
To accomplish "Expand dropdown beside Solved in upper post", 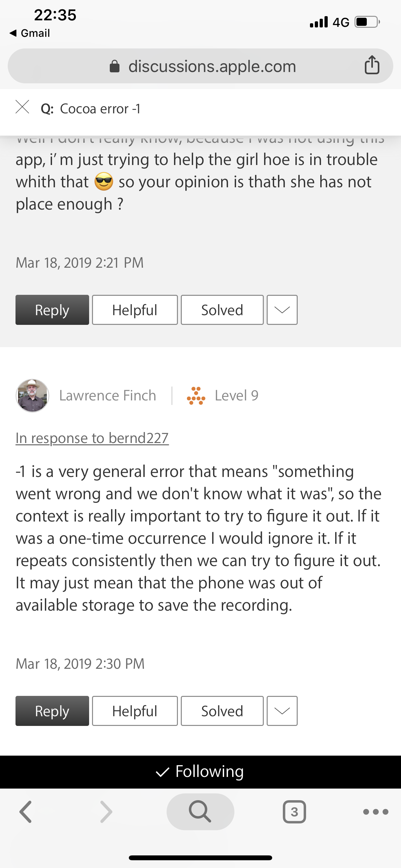I will pyautogui.click(x=282, y=310).
